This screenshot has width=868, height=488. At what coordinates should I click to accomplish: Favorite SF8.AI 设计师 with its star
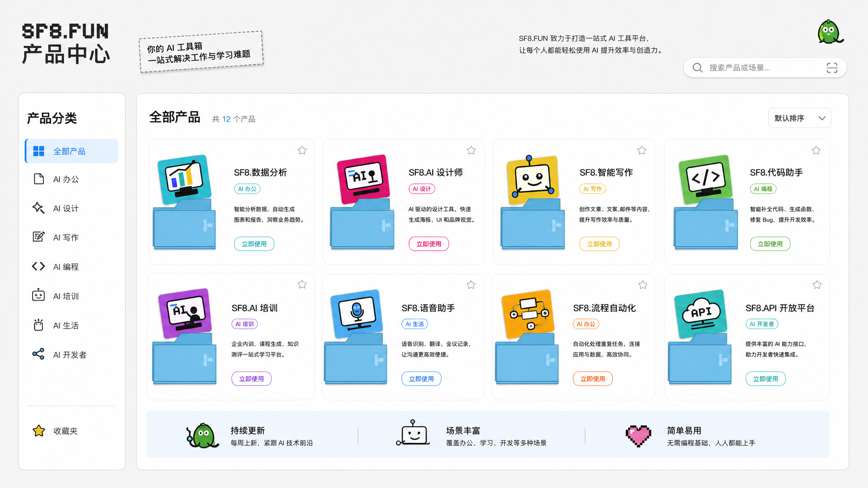(x=471, y=150)
